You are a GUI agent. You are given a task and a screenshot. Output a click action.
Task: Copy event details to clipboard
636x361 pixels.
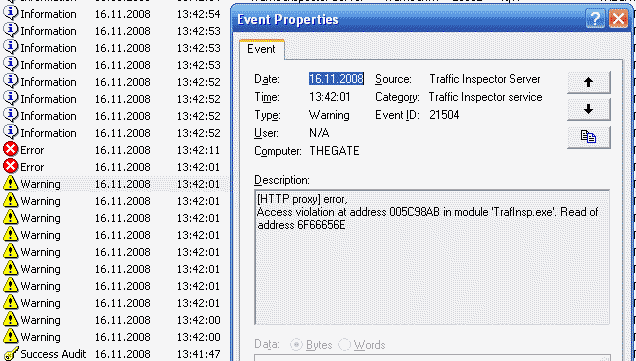point(589,137)
